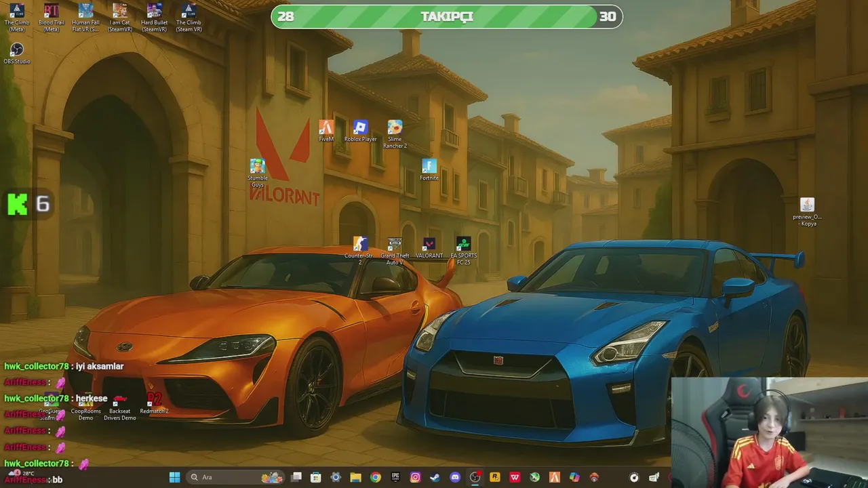The height and width of the screenshot is (488, 868).
Task: Open Discord from the taskbar
Action: point(455,477)
